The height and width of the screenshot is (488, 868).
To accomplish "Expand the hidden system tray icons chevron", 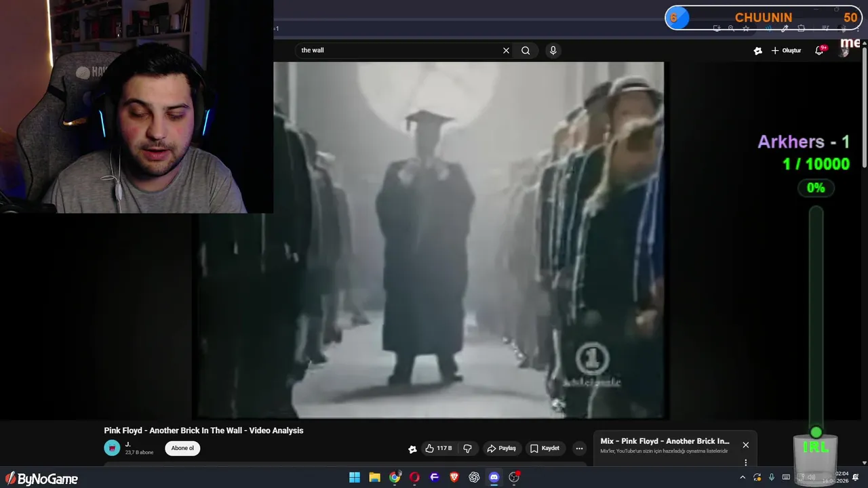I will [743, 477].
